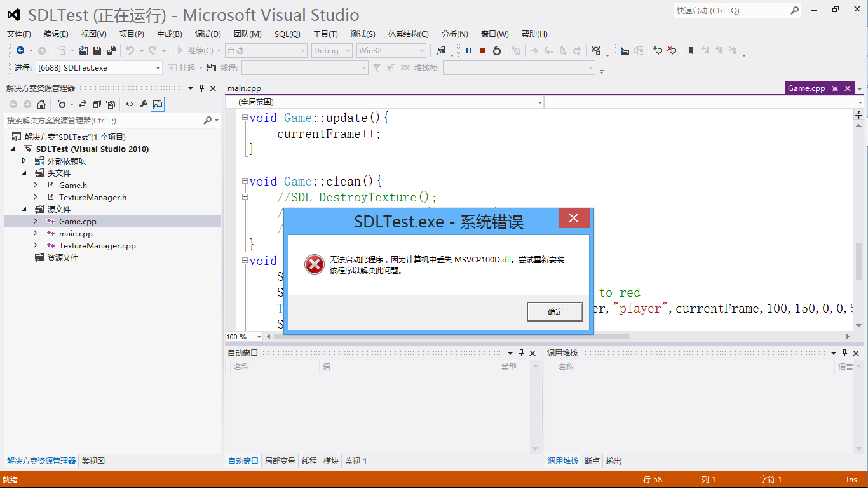
Task: Expand the Game.h tree node arrow
Action: [x=36, y=185]
